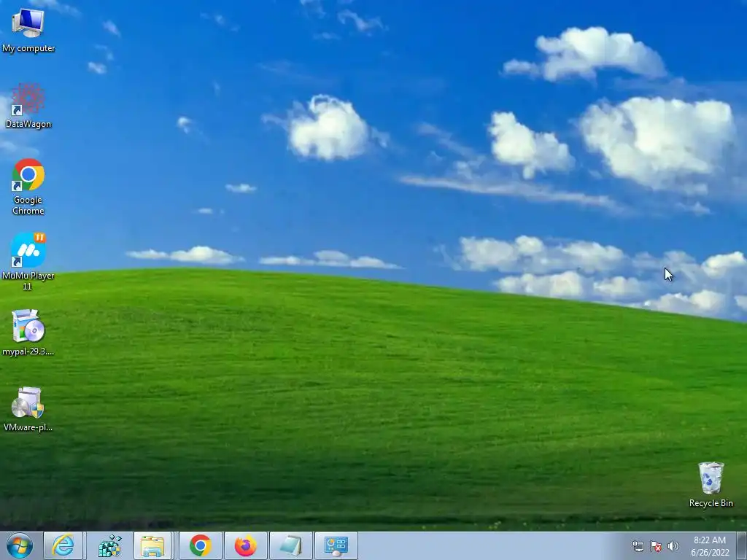Select the MuMu Player 11 shortcut

pyautogui.click(x=28, y=262)
